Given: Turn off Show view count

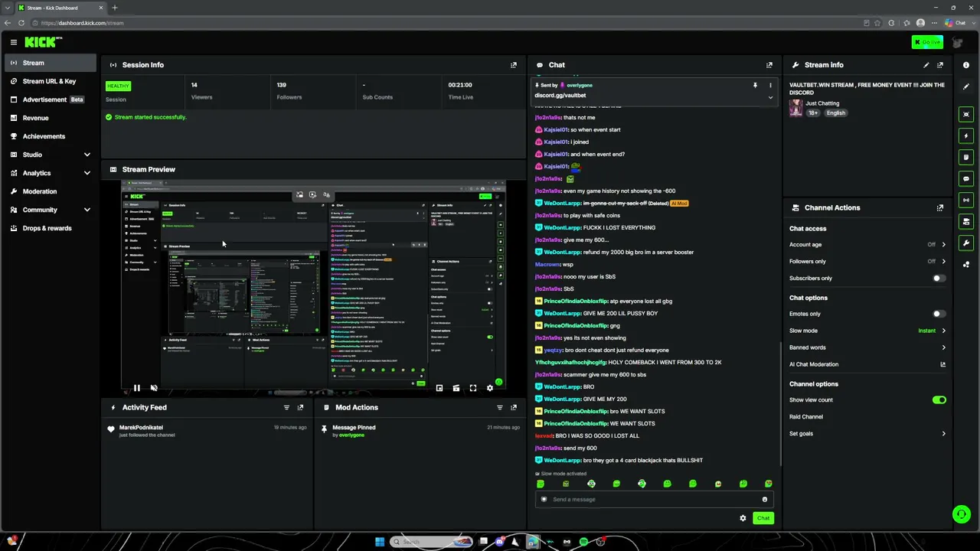Looking at the screenshot, I should 939,400.
